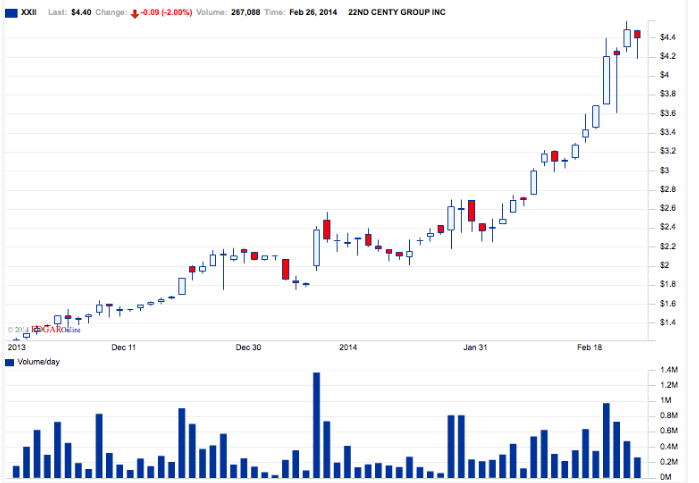Click the $4.2 price axis label
699x483 pixels.
(x=667, y=56)
